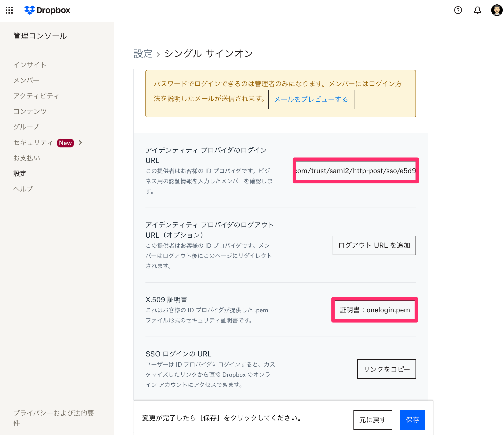
Task: Click 元に戻す button
Action: [x=373, y=420]
